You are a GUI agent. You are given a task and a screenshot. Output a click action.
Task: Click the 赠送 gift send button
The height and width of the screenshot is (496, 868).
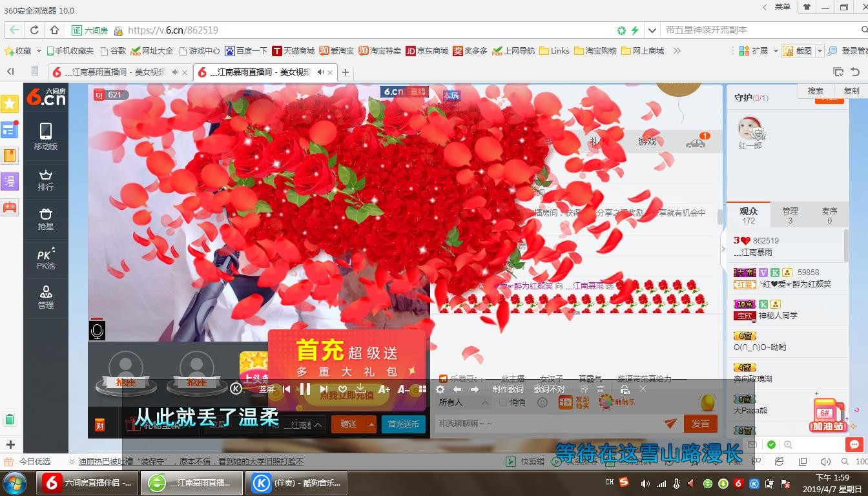coord(349,424)
